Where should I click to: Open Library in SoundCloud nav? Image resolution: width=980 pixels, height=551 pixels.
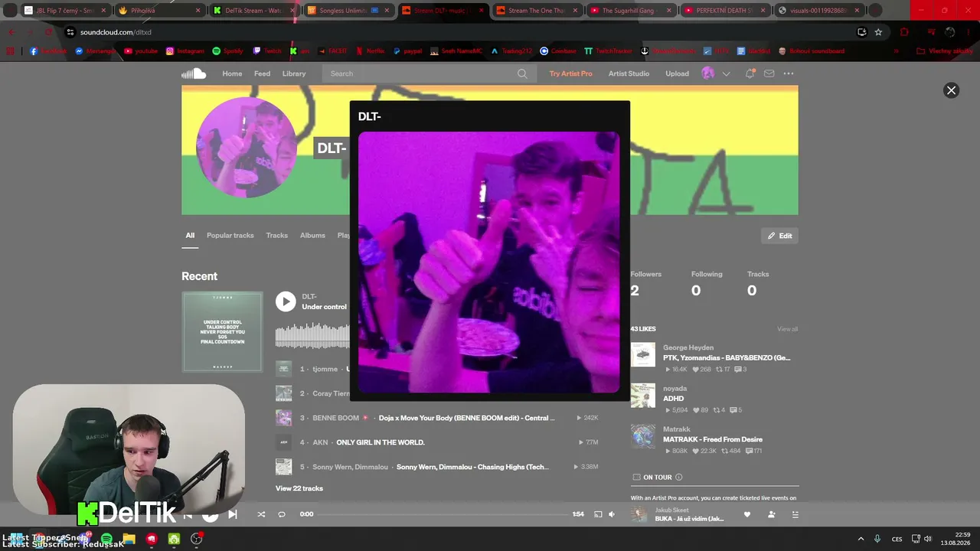coord(294,73)
